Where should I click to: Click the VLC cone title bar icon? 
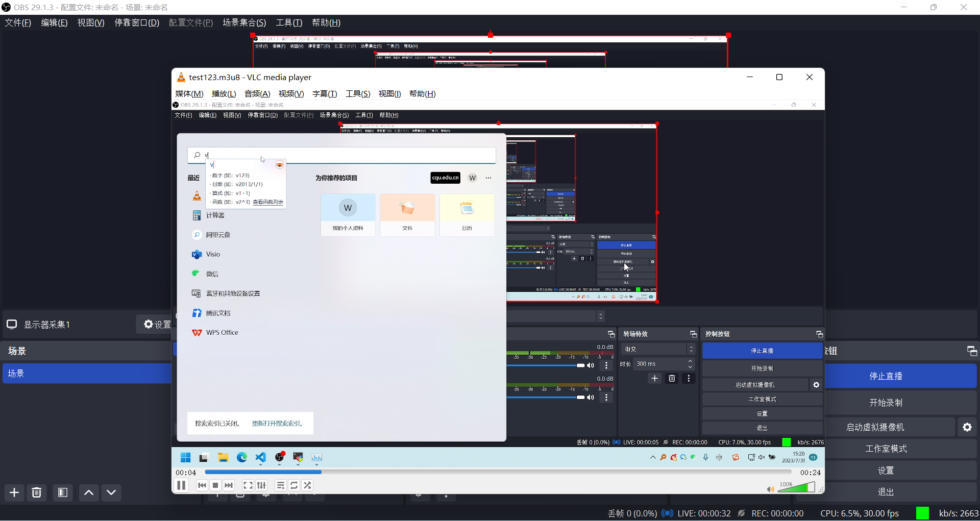(181, 77)
